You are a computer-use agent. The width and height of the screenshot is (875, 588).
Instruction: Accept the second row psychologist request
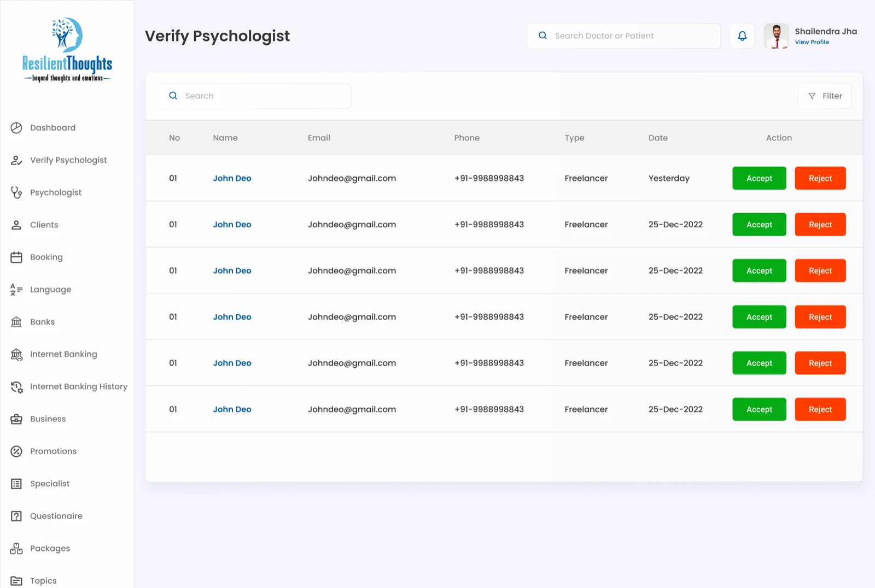pyautogui.click(x=759, y=225)
